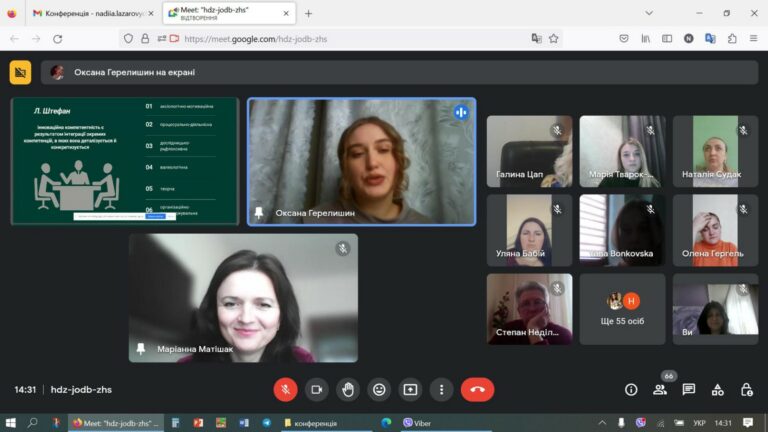Open host controls lock icon
Image resolution: width=768 pixels, height=432 pixels.
pos(746,390)
